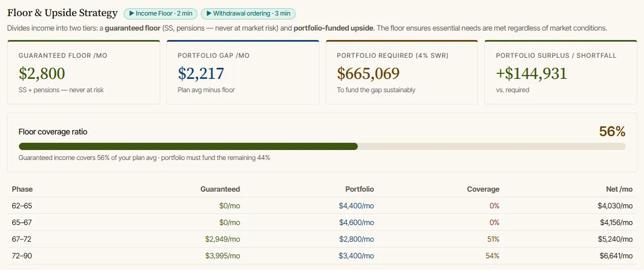
Task: Click the $6,641/mo net cell
Action: tap(616, 256)
